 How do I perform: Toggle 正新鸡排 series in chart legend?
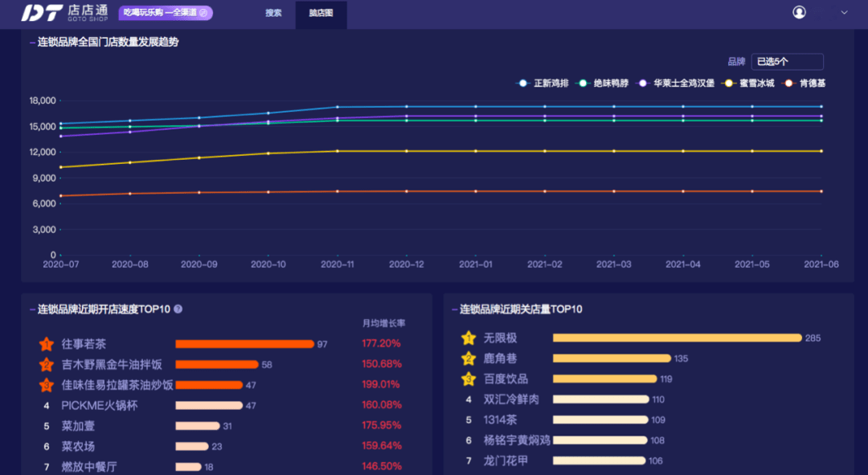pyautogui.click(x=546, y=83)
